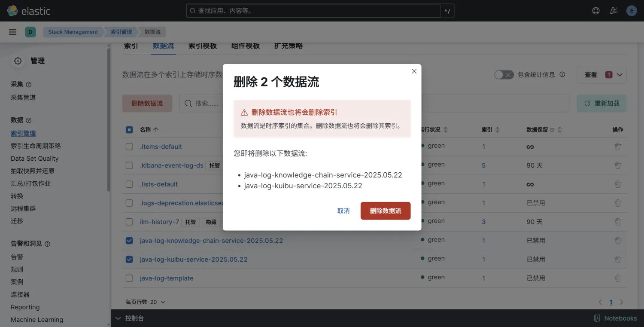644x327 pixels.
Task: Close the delete data streams dialog
Action: (414, 71)
